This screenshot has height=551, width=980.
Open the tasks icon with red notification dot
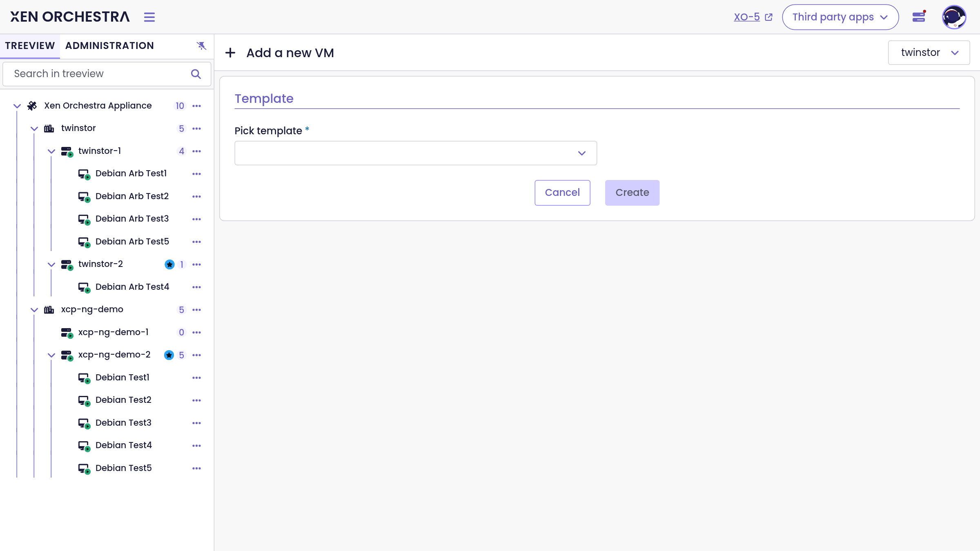click(919, 17)
